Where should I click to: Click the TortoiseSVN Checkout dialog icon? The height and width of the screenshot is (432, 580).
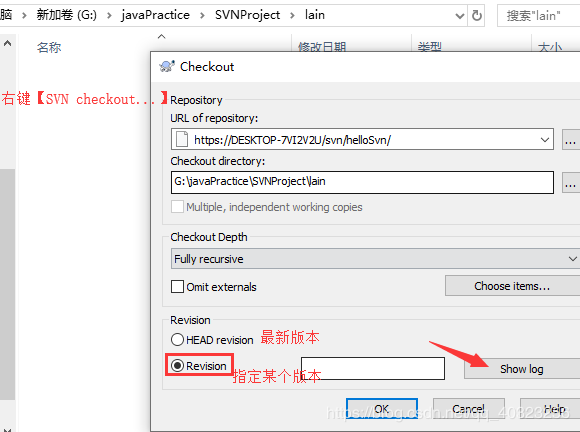167,67
